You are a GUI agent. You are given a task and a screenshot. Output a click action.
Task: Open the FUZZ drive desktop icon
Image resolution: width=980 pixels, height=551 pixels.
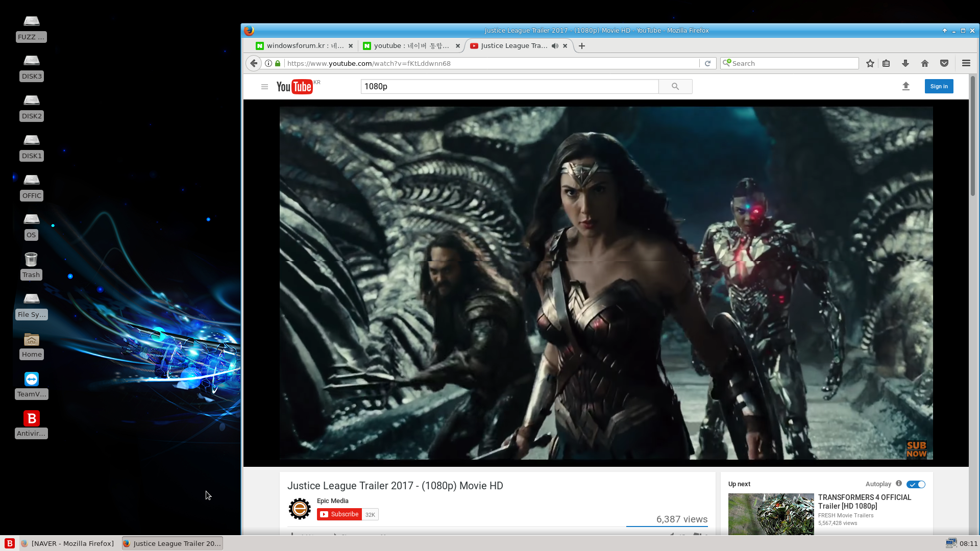click(x=31, y=28)
